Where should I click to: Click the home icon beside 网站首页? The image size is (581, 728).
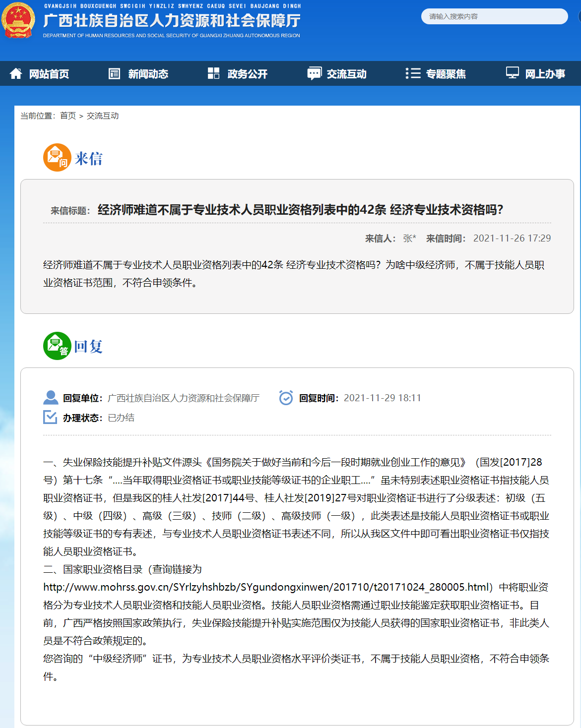(16, 74)
